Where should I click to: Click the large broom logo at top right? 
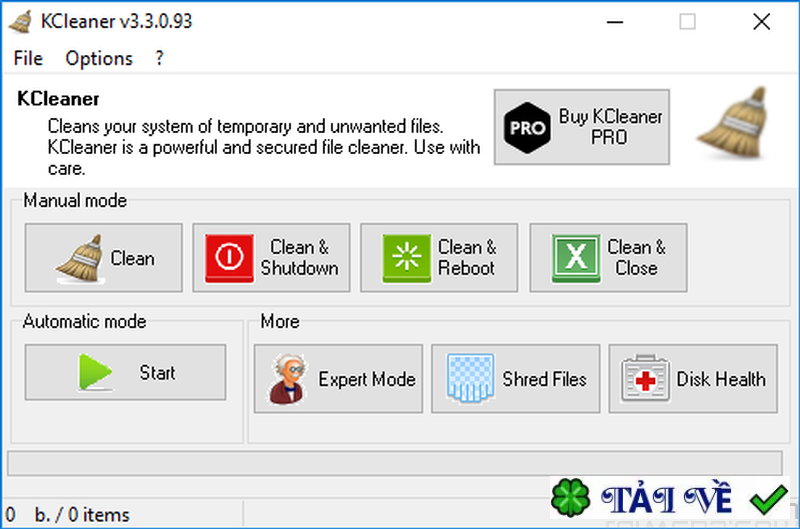[x=733, y=123]
